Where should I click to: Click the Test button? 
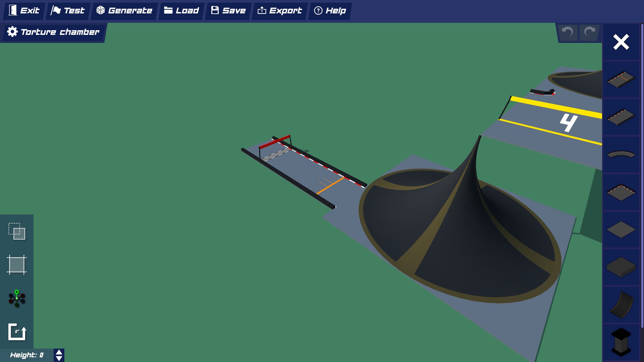coord(68,11)
